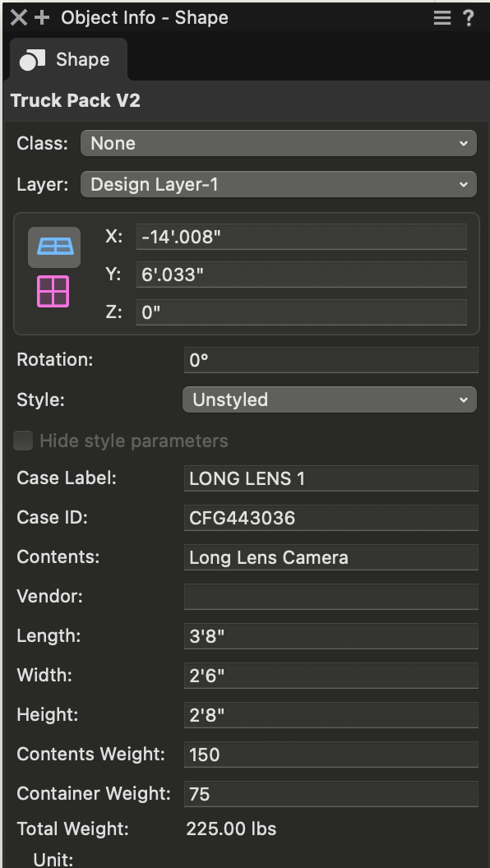Click the Case ID field containing CFG443036

point(330,517)
